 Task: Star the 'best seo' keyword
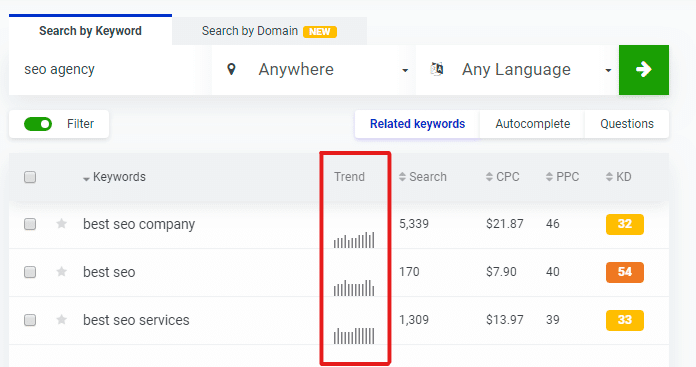click(62, 272)
